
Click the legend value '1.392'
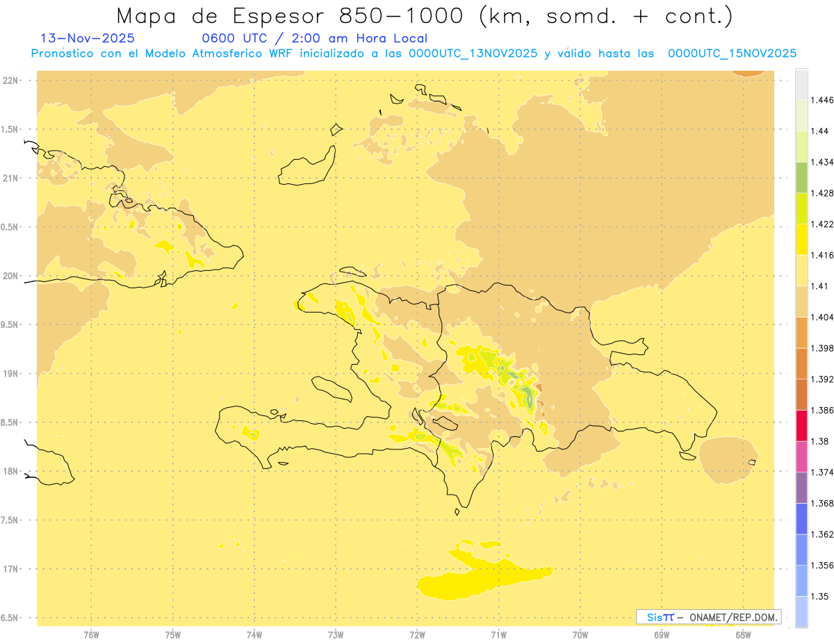pyautogui.click(x=821, y=379)
